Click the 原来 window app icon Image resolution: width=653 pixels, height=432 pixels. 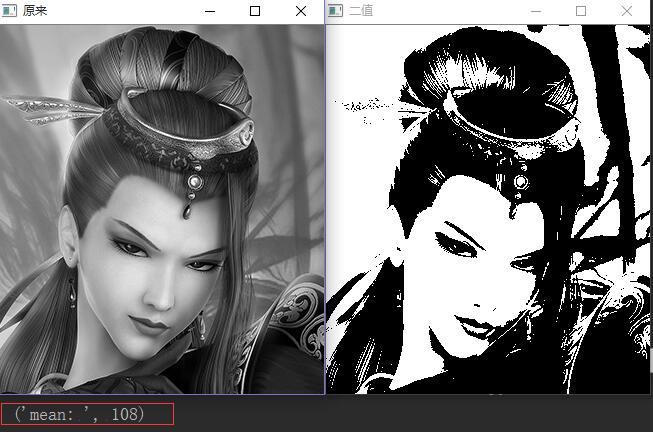pos(9,11)
